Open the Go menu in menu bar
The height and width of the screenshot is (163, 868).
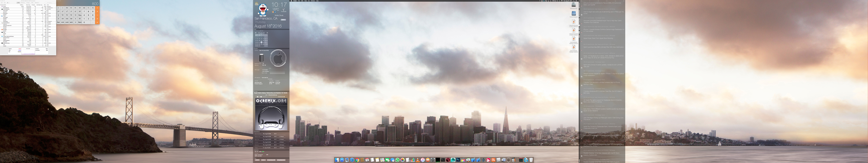(x=309, y=1)
